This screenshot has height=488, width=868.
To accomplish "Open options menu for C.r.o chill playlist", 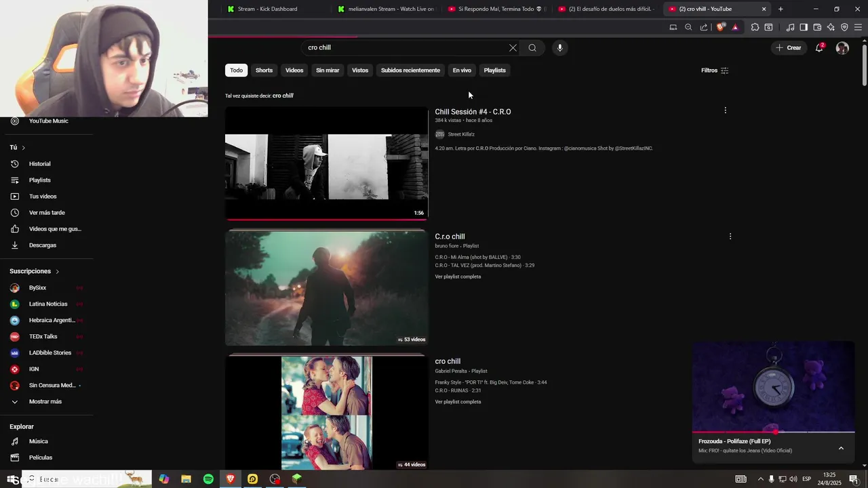I will tap(730, 237).
